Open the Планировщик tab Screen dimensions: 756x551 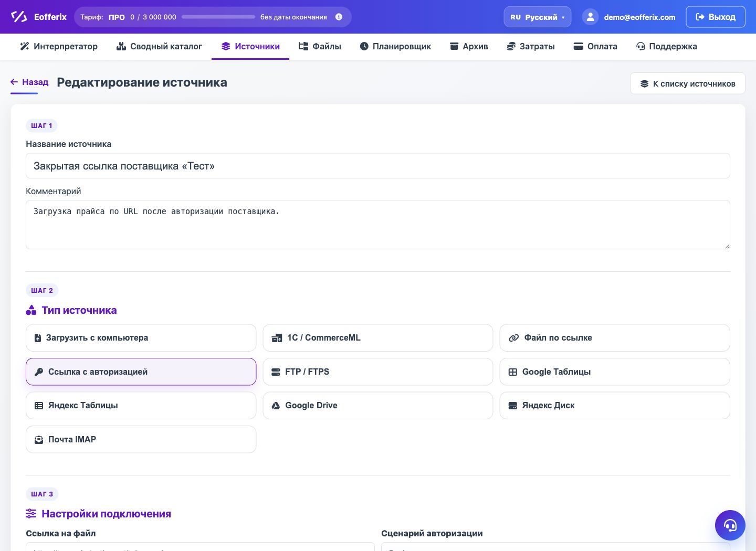[x=395, y=46]
